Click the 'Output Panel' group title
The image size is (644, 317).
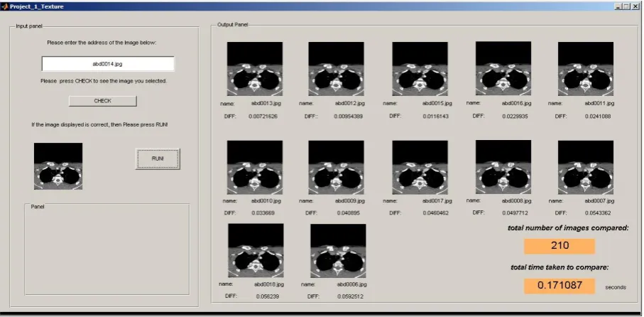(232, 25)
